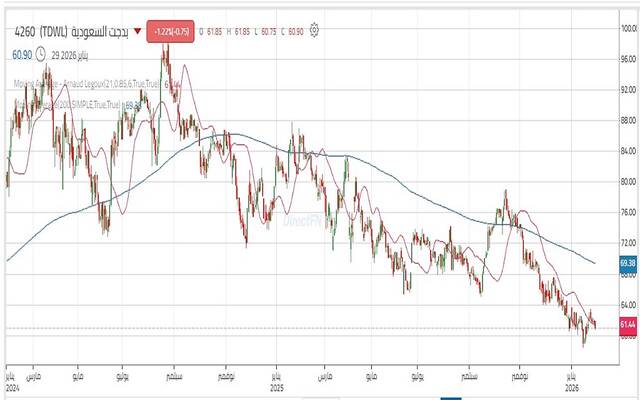The height and width of the screenshot is (400, 640).
Task: Click the 2026 year marker on time axis
Action: click(571, 388)
